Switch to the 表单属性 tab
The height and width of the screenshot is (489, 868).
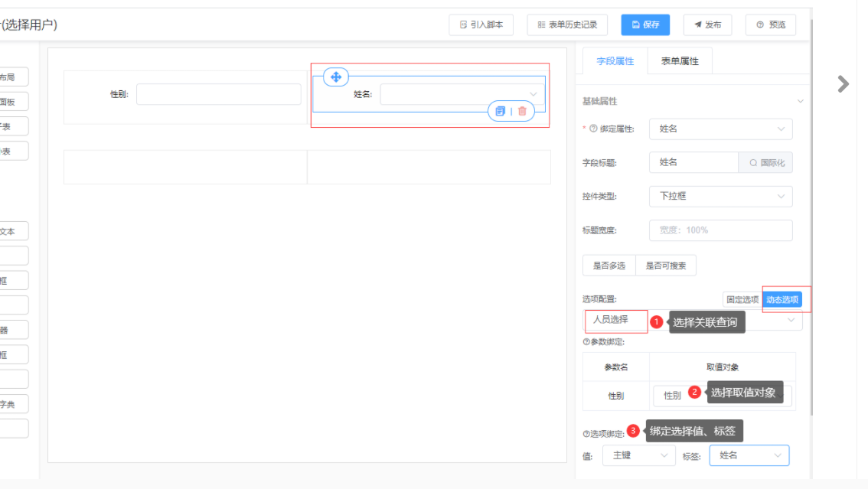[x=680, y=61]
